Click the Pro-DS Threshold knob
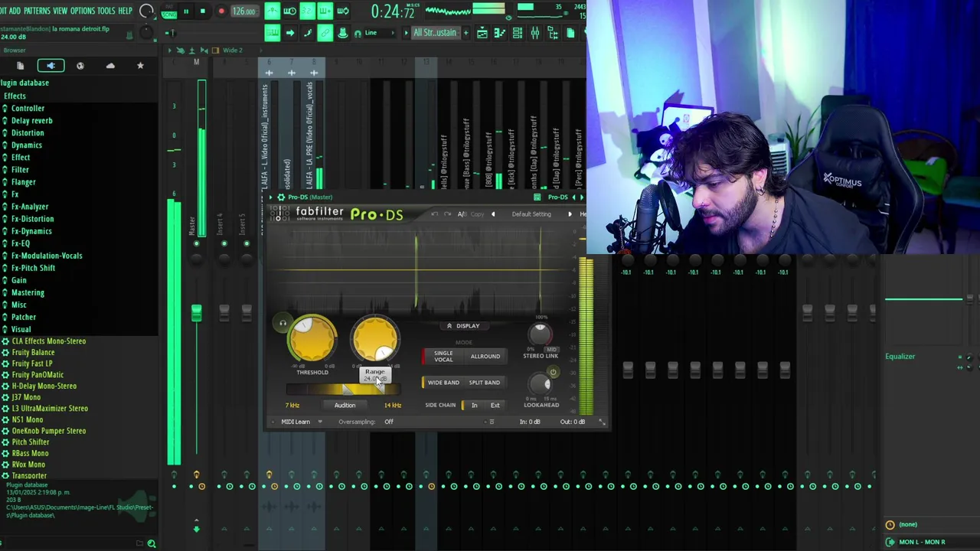 point(312,339)
